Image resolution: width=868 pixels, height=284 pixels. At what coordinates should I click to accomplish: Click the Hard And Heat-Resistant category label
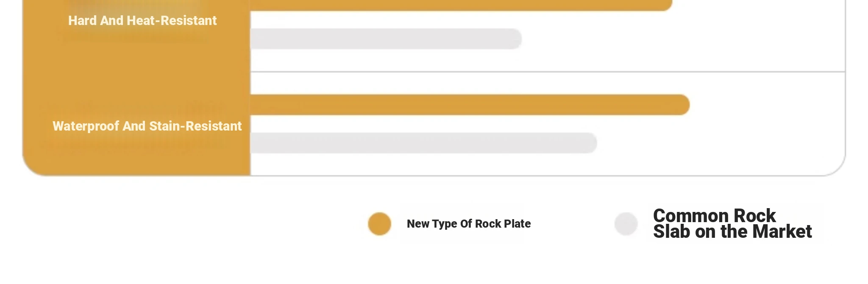(142, 21)
